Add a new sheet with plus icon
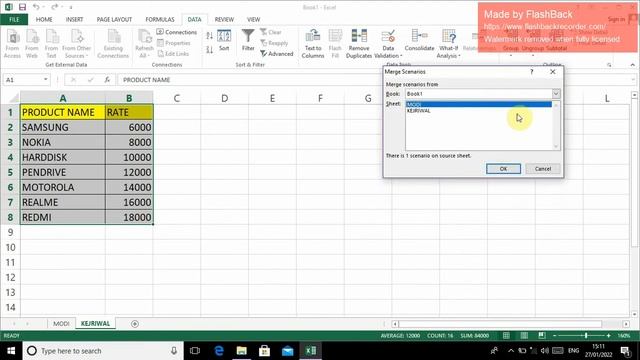The width and height of the screenshot is (640, 360). coord(135,324)
